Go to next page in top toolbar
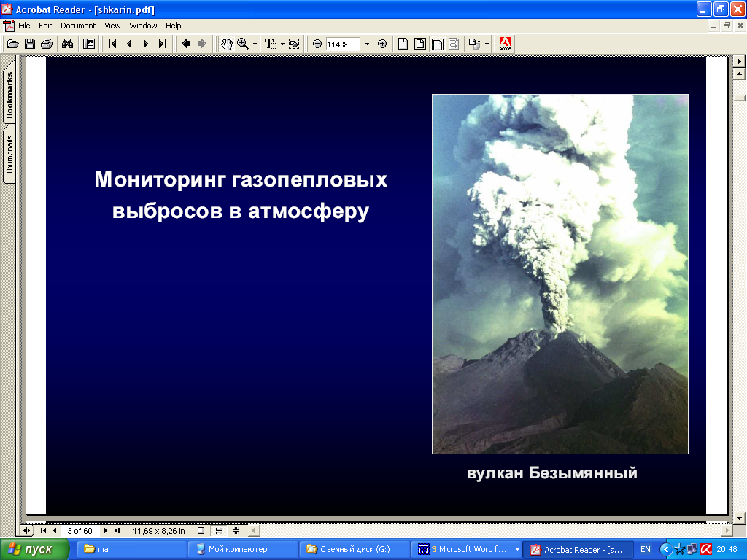 coord(146,44)
